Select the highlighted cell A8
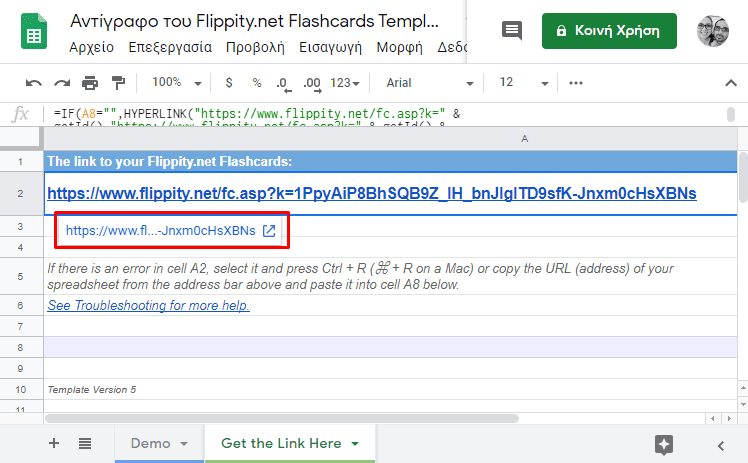Screen dimensions: 748x463 (x=390, y=348)
